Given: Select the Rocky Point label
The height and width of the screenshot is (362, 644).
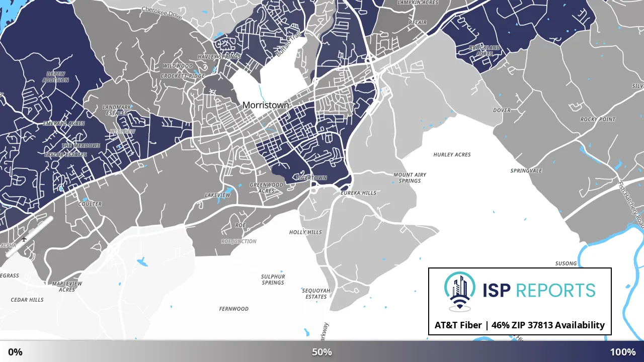Looking at the screenshot, I should pyautogui.click(x=598, y=119).
